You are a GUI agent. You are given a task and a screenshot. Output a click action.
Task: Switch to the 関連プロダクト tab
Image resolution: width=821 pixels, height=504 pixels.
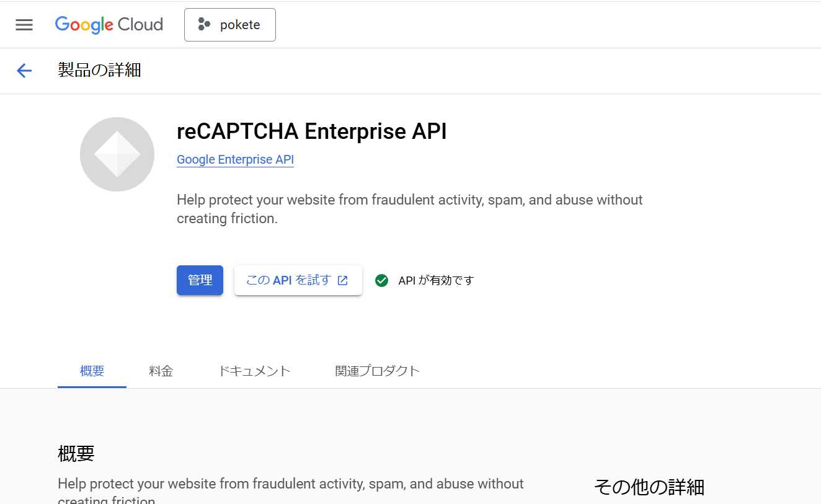(378, 371)
